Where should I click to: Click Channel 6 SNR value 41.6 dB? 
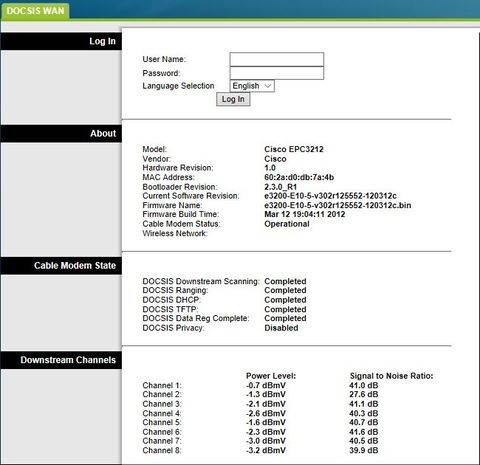pyautogui.click(x=364, y=432)
